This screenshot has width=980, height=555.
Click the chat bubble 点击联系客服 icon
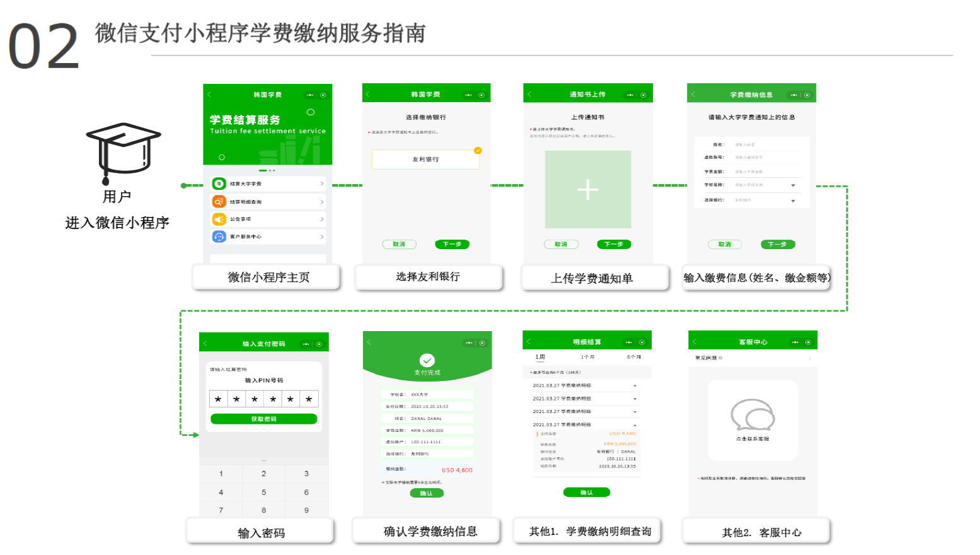(x=752, y=415)
